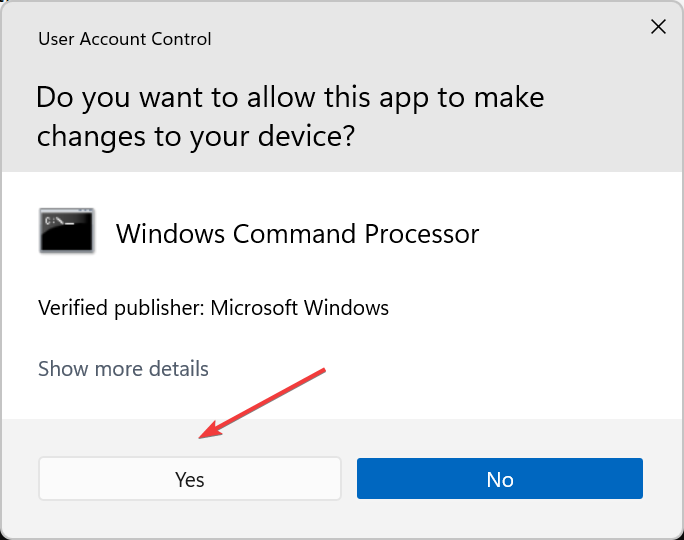Click the word 'Verified' in publisher line
The height and width of the screenshot is (540, 684).
(x=73, y=308)
